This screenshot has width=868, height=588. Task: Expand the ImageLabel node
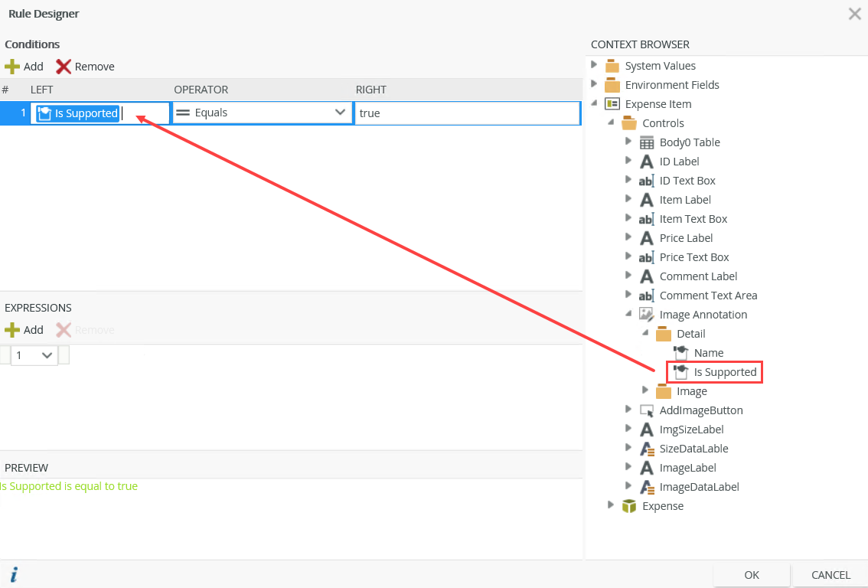pos(628,467)
